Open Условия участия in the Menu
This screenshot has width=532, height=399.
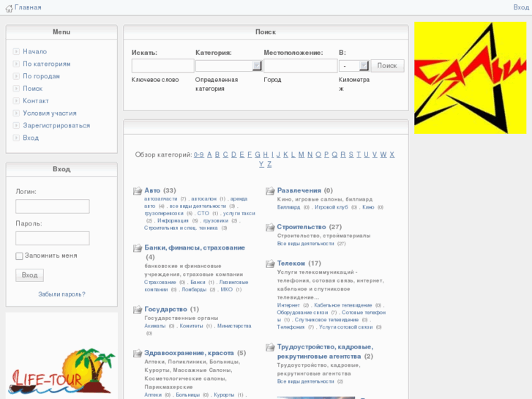[50, 113]
